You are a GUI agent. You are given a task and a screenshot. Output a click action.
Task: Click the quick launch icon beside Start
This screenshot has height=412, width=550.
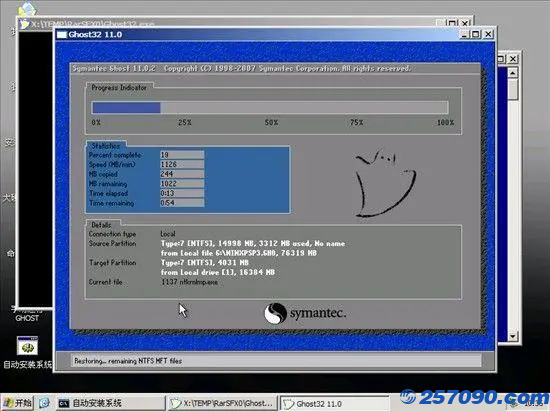(x=44, y=403)
